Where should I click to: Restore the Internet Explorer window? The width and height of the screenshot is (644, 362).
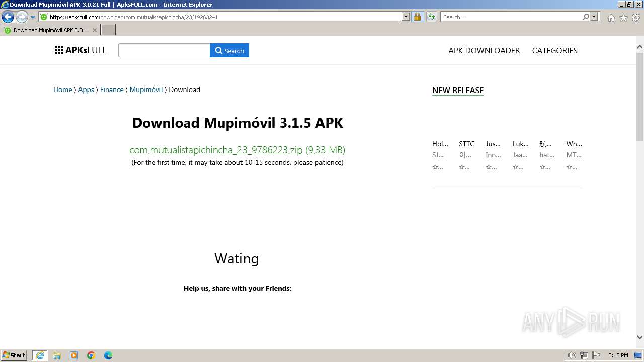[x=629, y=4]
